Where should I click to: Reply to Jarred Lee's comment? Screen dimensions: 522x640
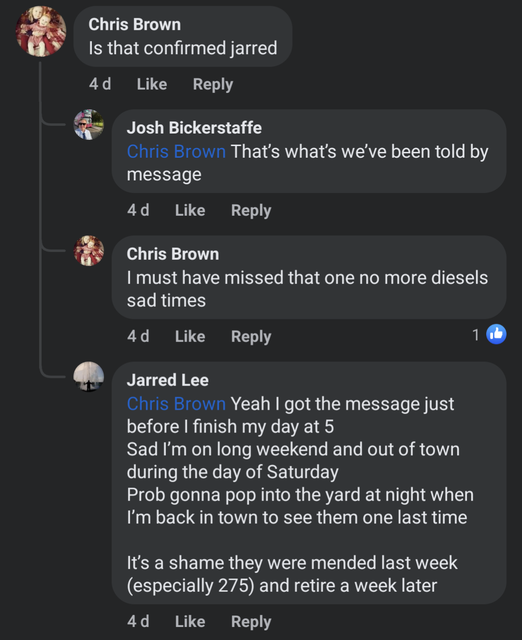coord(251,621)
